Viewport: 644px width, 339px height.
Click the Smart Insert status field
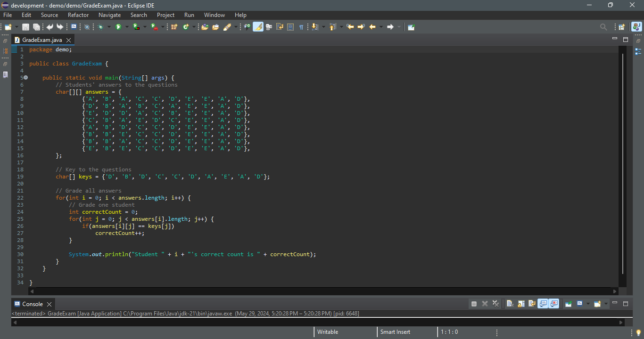click(395, 332)
